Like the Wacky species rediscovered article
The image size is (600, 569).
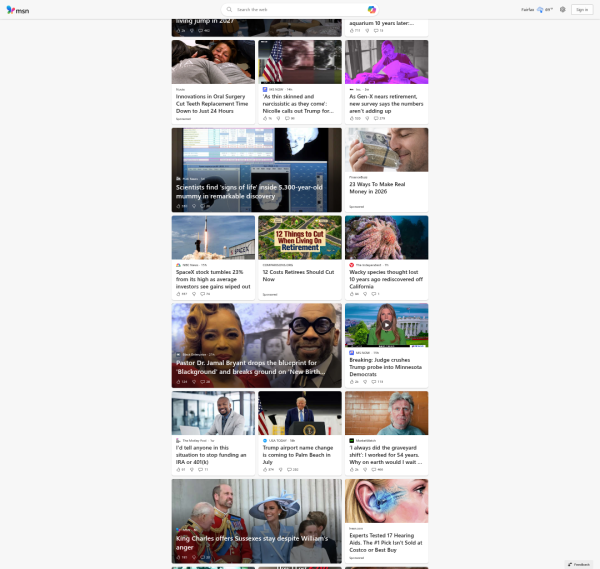[354, 294]
